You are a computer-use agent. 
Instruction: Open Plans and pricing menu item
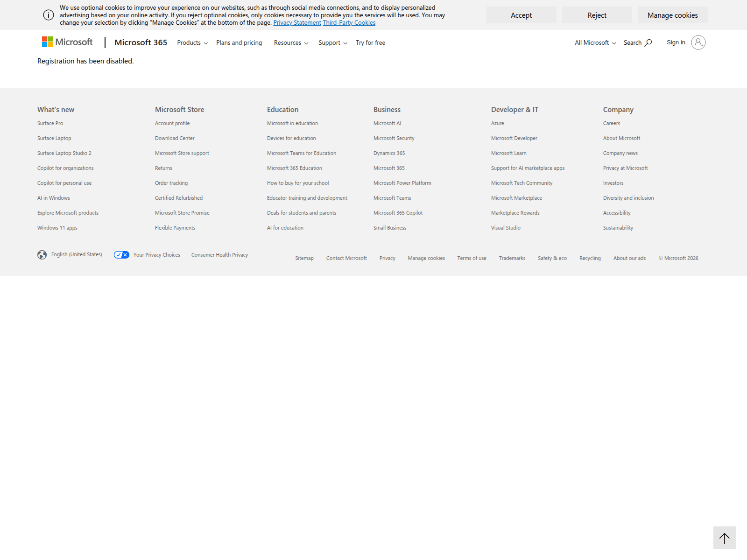click(x=239, y=42)
